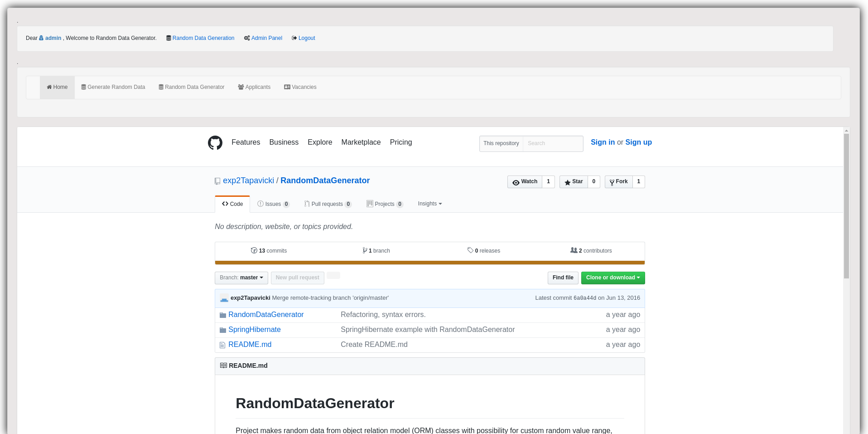Click the language color bar

click(x=430, y=263)
